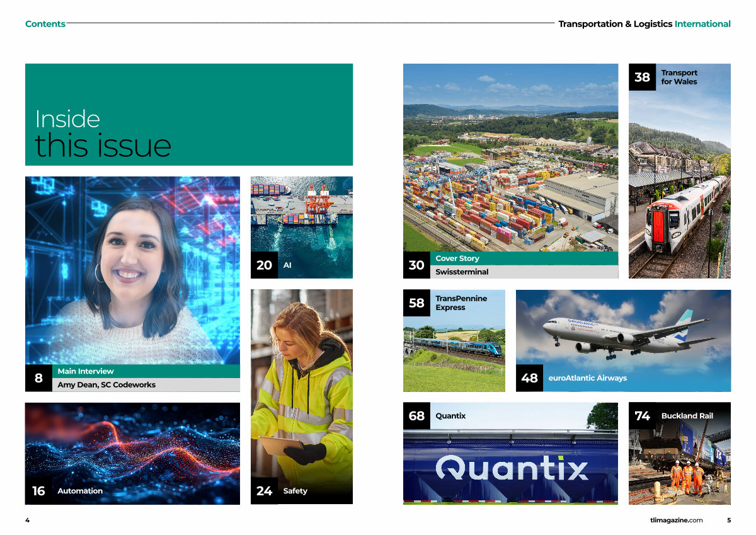
Task: Click the 'euroAtlantic Airways' label
Action: [587, 378]
